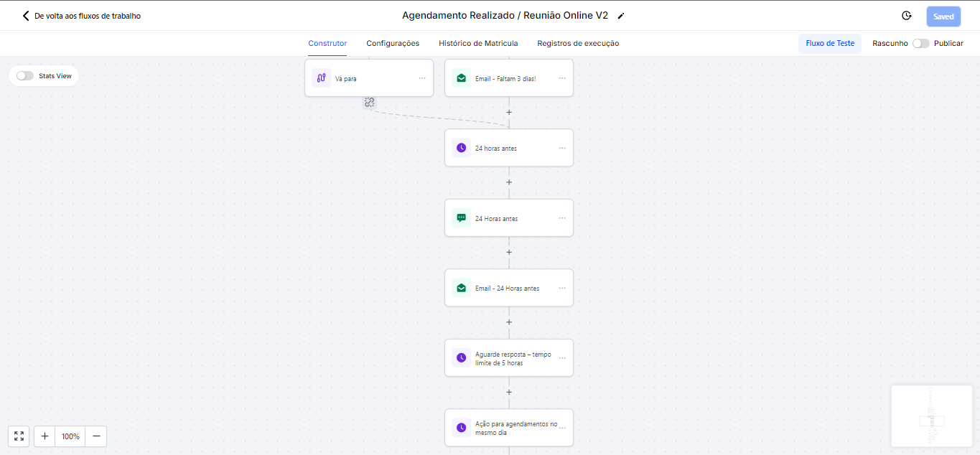Open options menu for Vá para node

[422, 78]
